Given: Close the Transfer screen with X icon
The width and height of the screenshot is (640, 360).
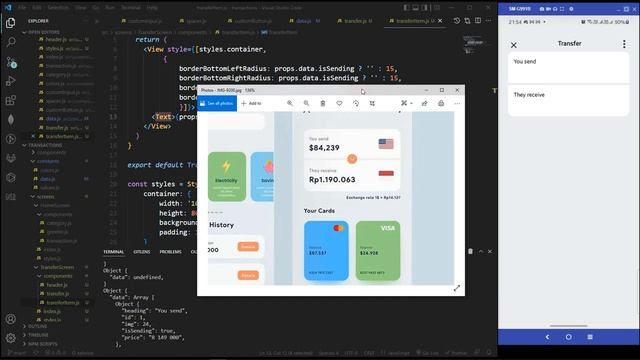Looking at the screenshot, I should pos(514,45).
